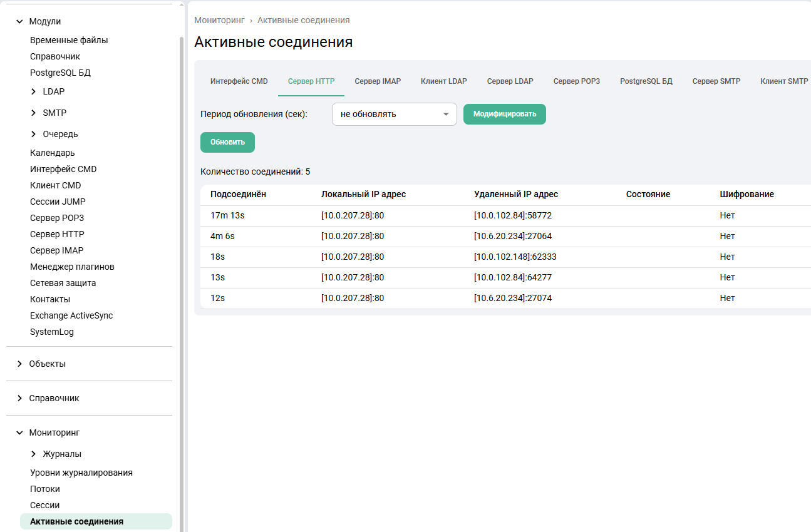
Task: Expand the SMTP tree node
Action: point(33,113)
